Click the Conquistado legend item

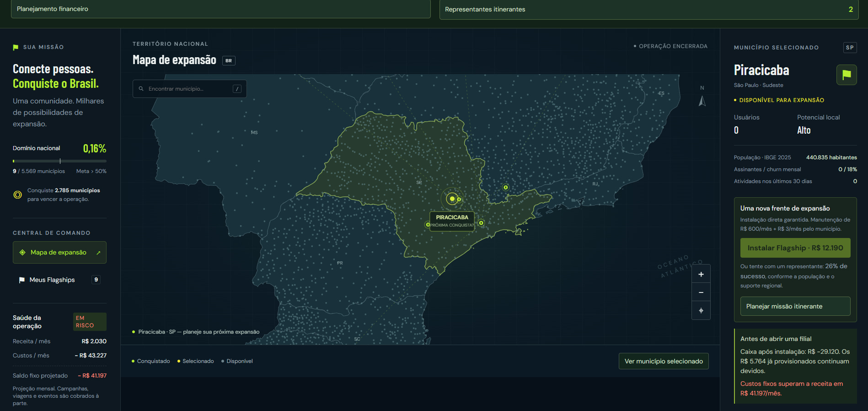pos(150,361)
